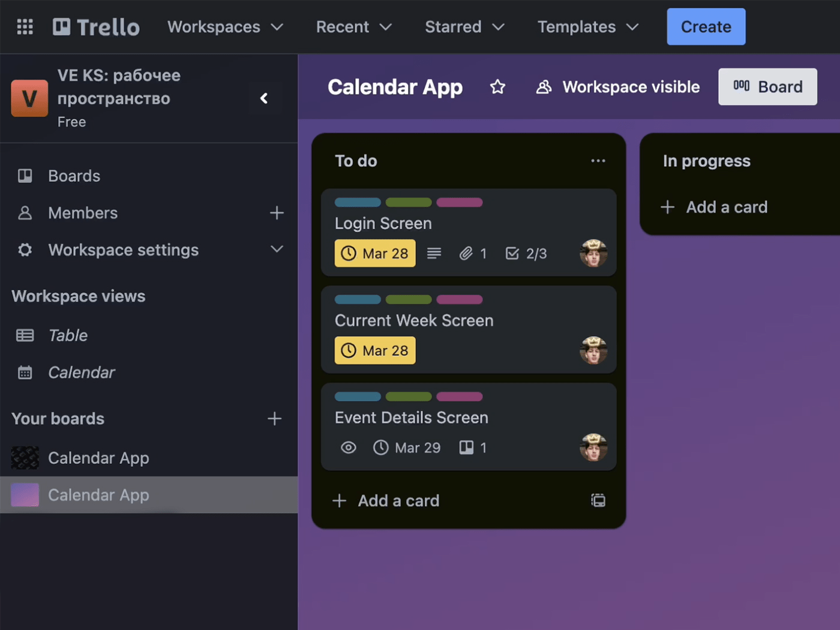Open the member avatar on Event Details Screen

[x=593, y=448]
